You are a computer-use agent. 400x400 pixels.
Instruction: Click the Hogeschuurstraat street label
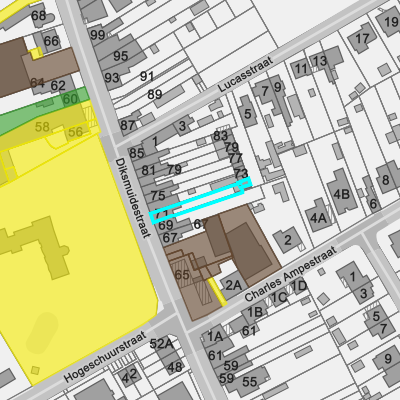click(105, 357)
